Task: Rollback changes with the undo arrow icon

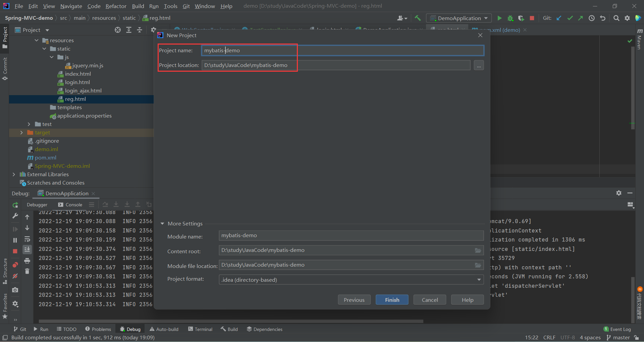Action: 603,18
